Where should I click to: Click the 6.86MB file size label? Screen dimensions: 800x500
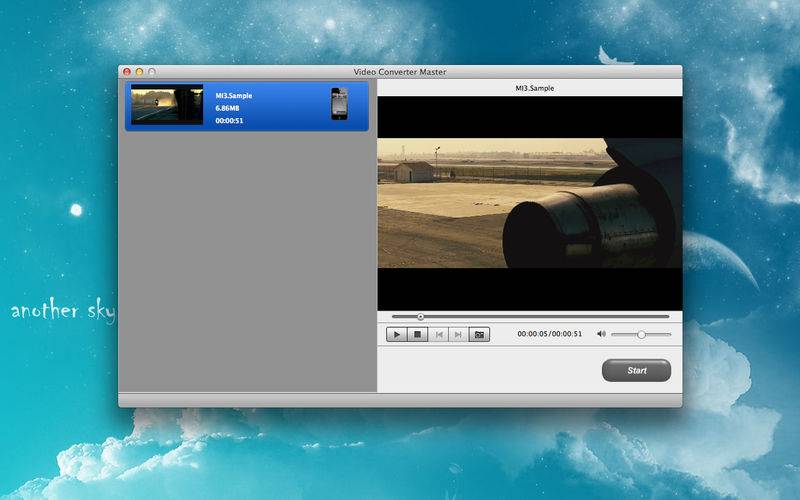(228, 108)
